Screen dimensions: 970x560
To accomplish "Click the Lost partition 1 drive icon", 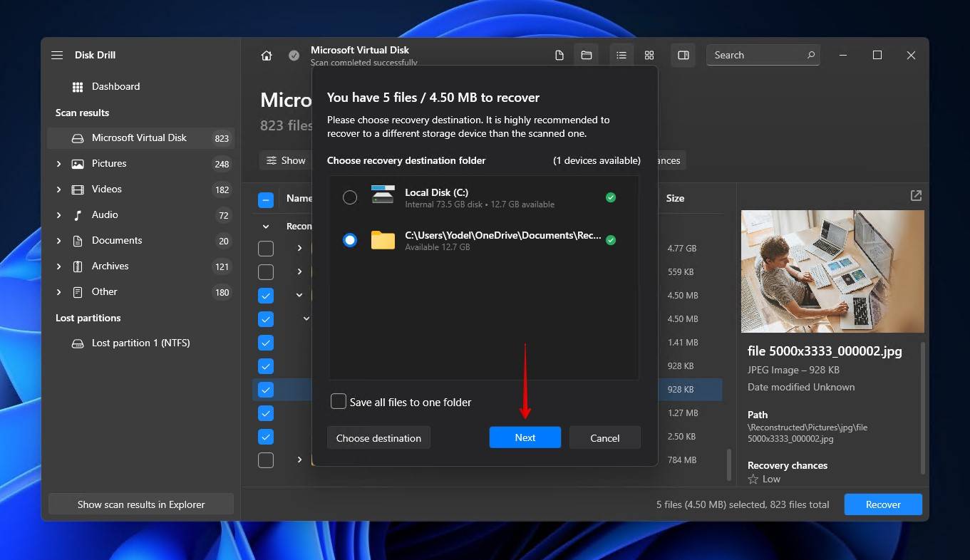I will click(78, 343).
